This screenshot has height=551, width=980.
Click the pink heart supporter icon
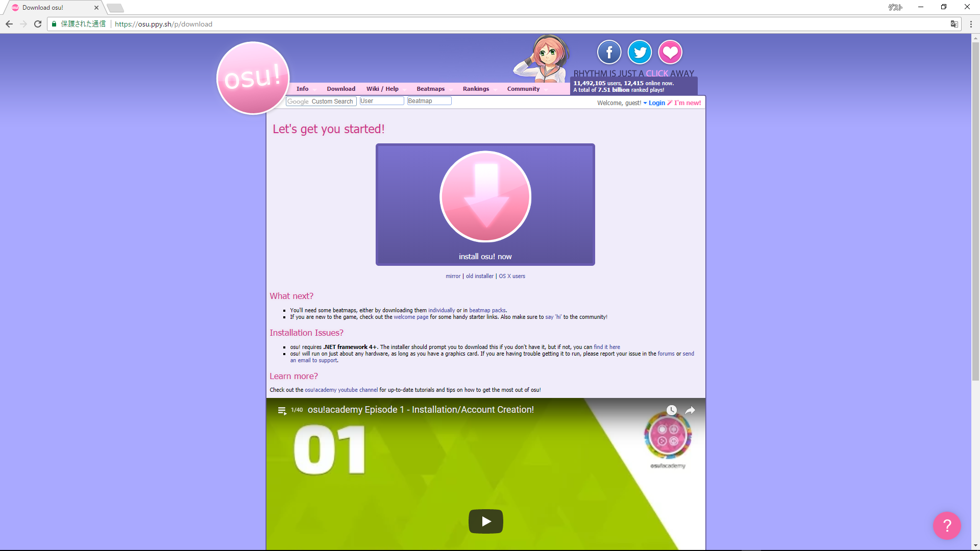[x=670, y=52]
